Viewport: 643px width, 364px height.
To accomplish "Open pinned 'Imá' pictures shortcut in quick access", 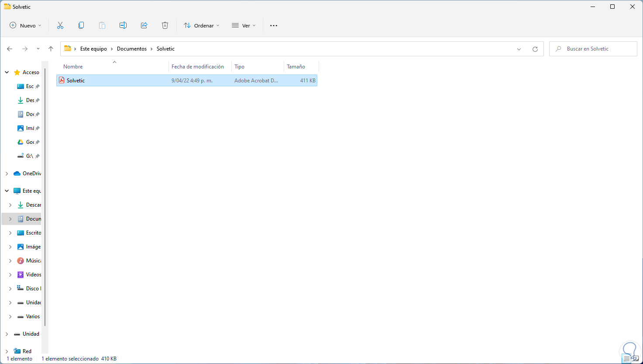I will 28,128.
